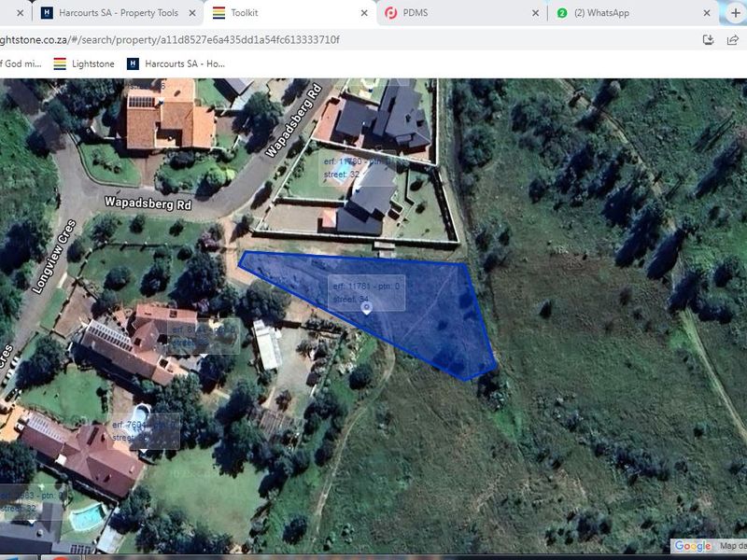Close the PDMS browser tab
The height and width of the screenshot is (560, 747).
533,14
